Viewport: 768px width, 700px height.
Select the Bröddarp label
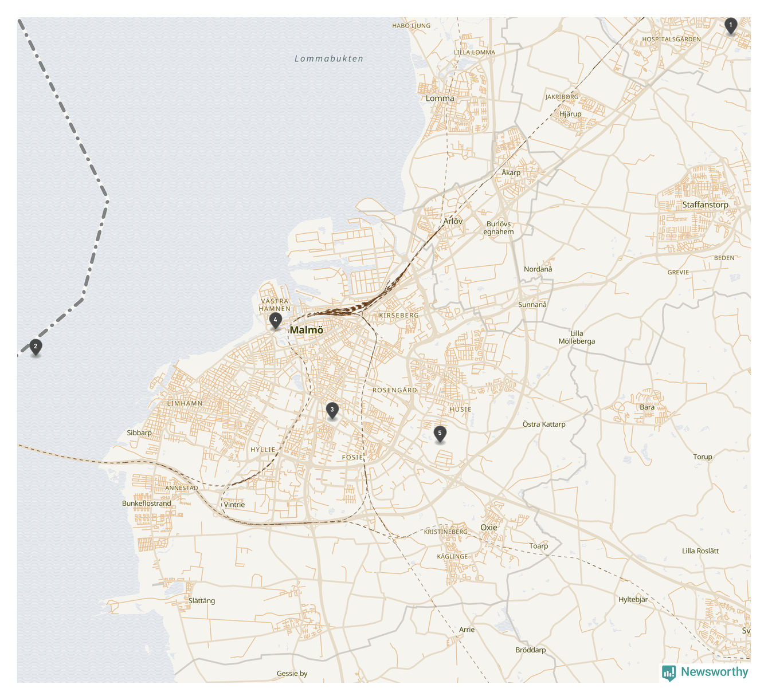[531, 650]
